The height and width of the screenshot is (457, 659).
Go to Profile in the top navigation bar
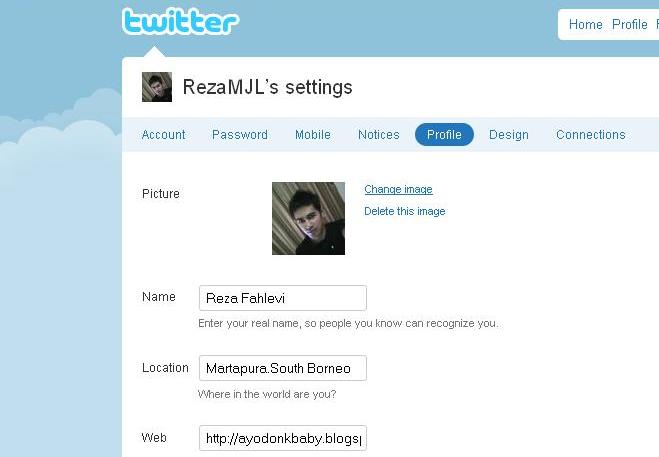click(629, 25)
